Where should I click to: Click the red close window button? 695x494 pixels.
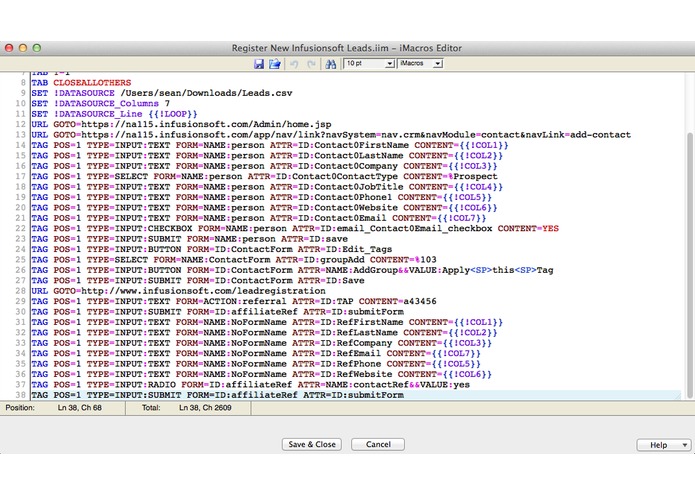click(9, 48)
